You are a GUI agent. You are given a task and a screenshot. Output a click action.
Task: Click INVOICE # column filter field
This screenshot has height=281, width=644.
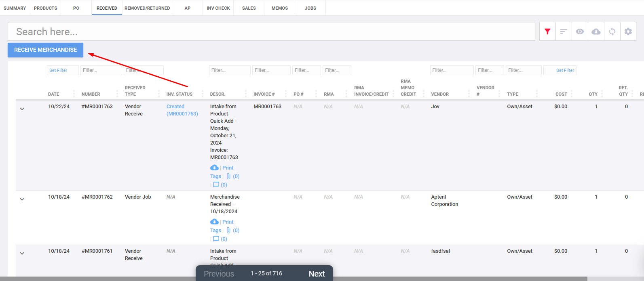pos(272,70)
